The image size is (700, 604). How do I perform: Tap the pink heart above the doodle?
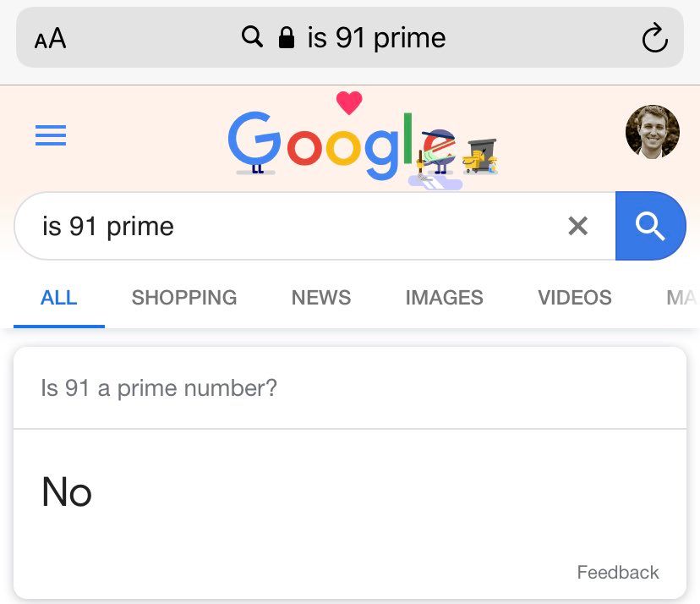point(349,103)
